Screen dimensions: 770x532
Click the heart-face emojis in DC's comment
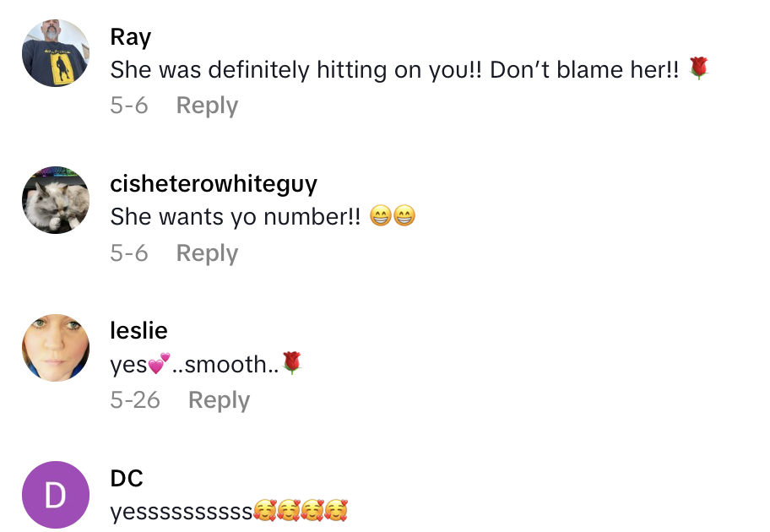click(x=301, y=511)
